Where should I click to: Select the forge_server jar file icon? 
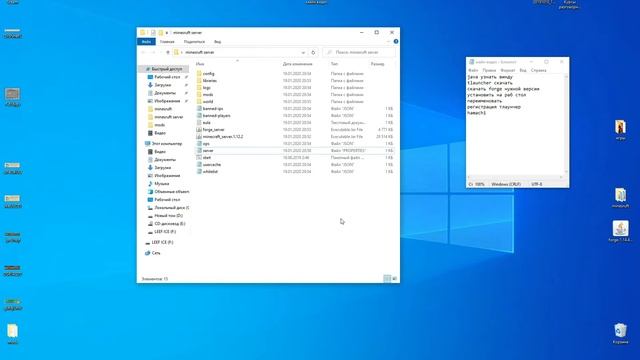tap(199, 129)
